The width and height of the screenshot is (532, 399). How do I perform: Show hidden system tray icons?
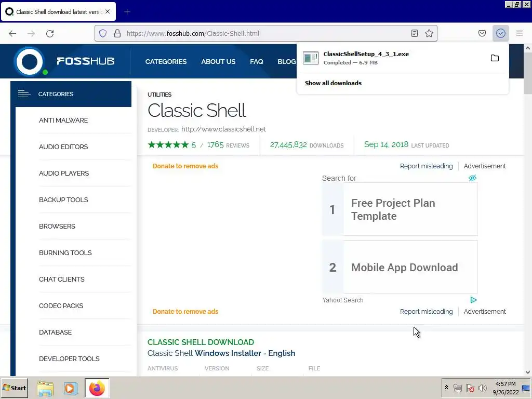[446, 388]
